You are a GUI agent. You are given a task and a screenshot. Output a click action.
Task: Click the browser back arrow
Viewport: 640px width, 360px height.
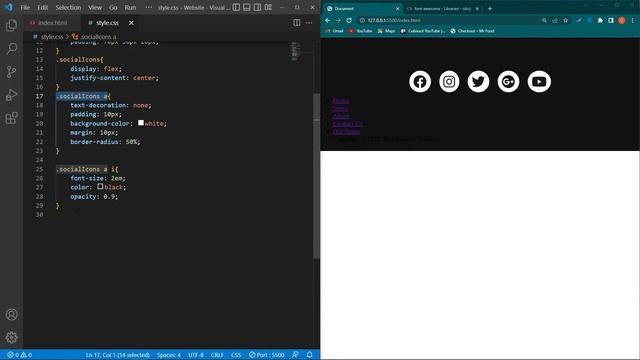(328, 20)
